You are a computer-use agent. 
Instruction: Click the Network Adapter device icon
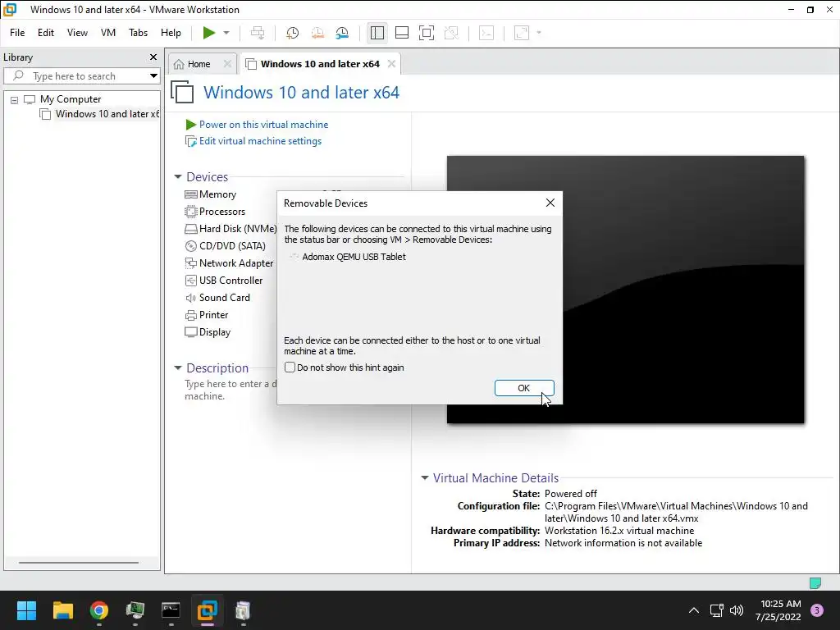[190, 263]
